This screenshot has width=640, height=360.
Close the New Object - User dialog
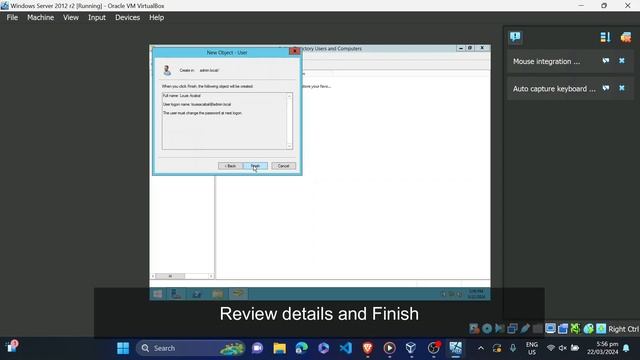(x=294, y=51)
